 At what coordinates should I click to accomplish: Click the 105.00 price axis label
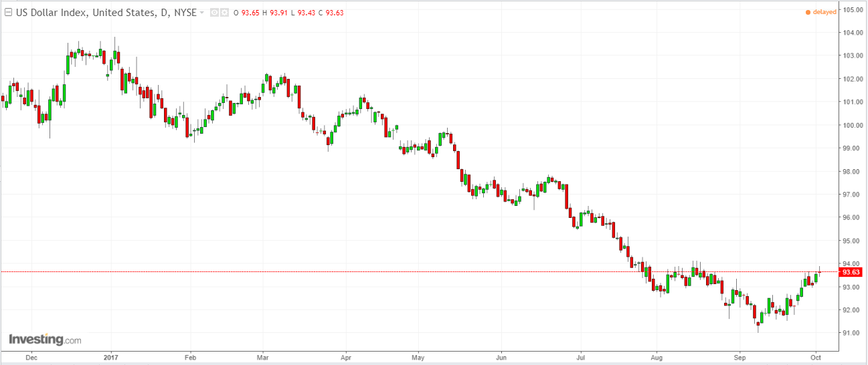[x=852, y=9]
